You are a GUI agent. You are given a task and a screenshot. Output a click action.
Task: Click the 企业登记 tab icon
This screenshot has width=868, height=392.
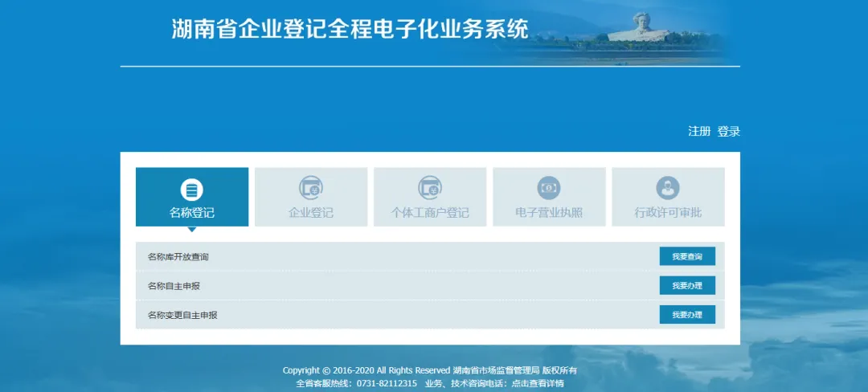311,188
